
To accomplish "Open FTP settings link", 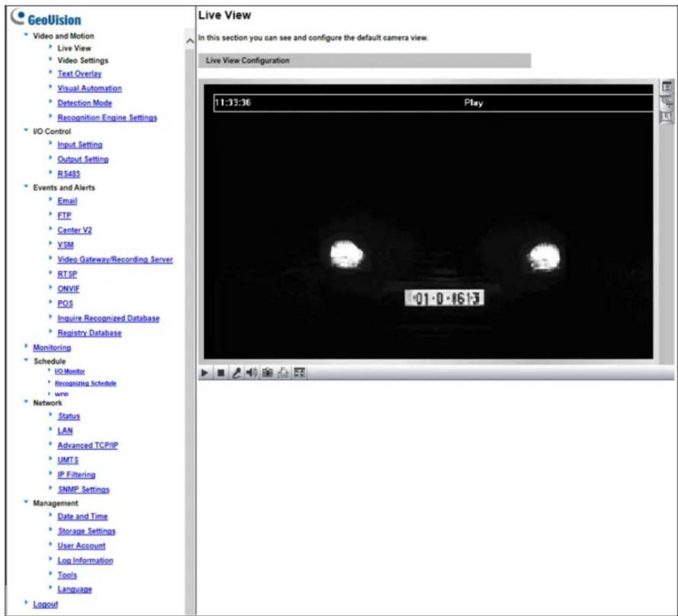I will pyautogui.click(x=64, y=215).
